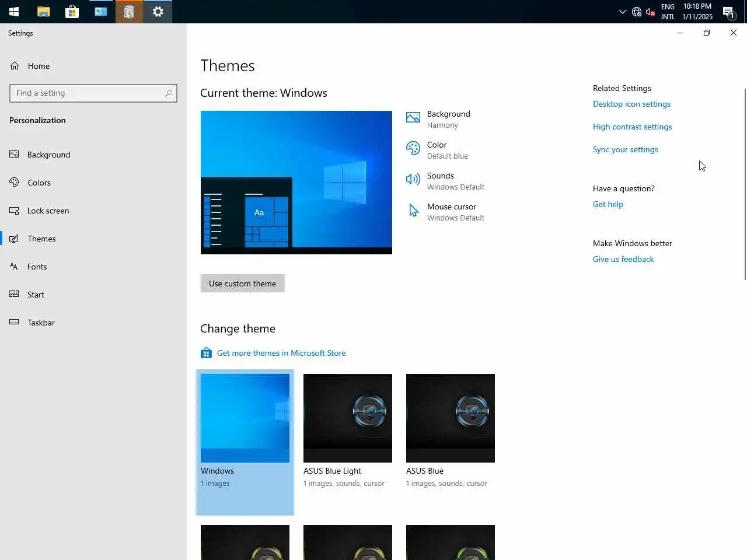Click the Taskbar sidebar icon
This screenshot has width=747, height=560.
(x=14, y=323)
